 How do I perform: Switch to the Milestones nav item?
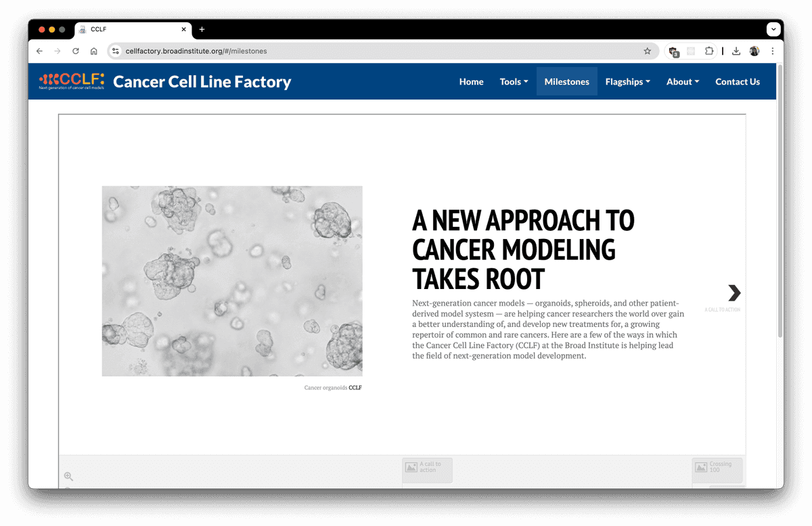[566, 81]
